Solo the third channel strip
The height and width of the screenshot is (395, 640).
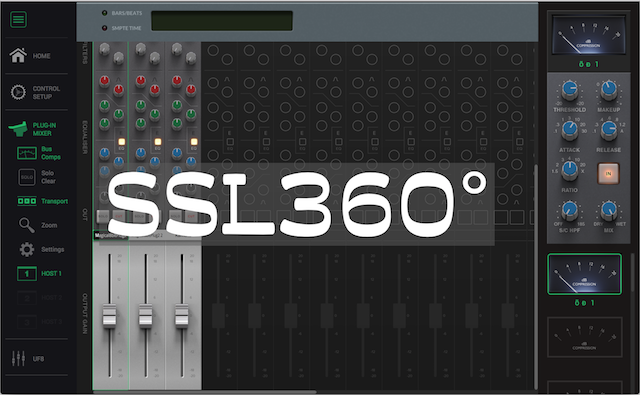click(x=176, y=217)
